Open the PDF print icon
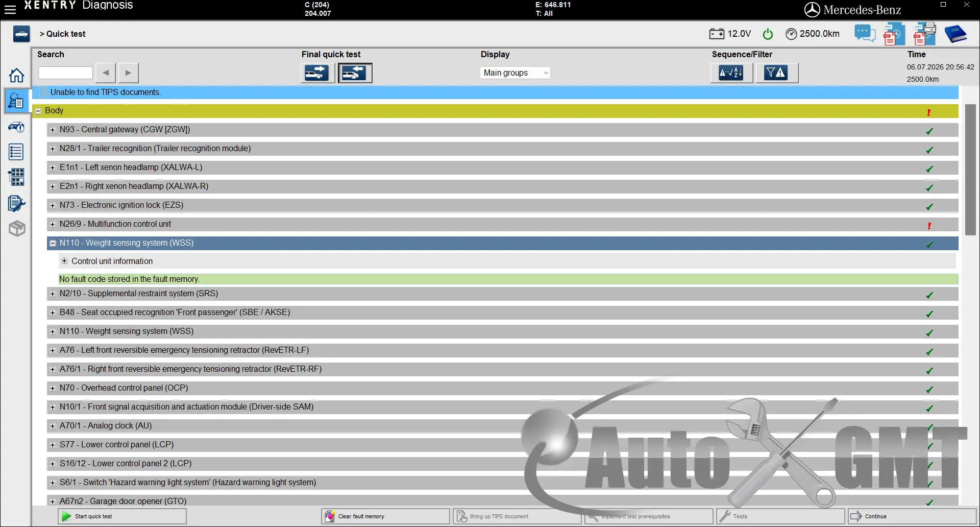Screen dimensions: 980x527 click(x=924, y=34)
